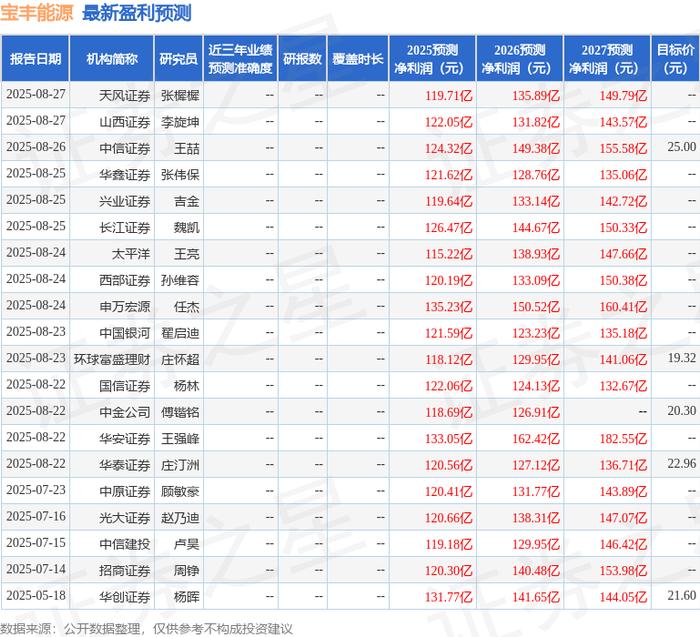Click the 131.82亿 forecast value

(536, 122)
